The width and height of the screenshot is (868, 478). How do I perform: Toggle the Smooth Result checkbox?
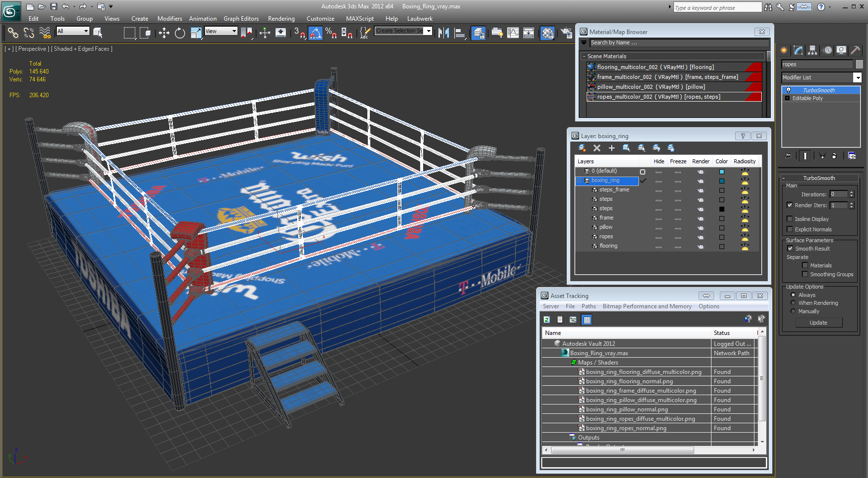(790, 249)
